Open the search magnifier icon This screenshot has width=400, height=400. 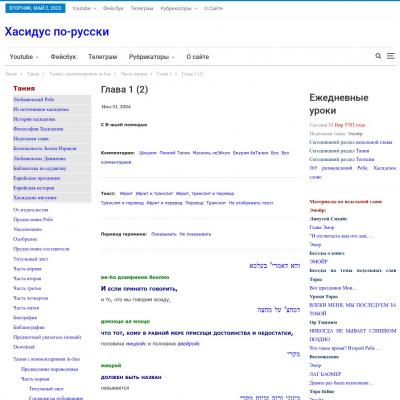point(378,56)
